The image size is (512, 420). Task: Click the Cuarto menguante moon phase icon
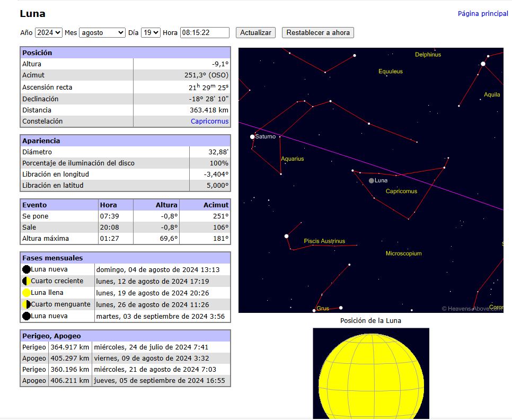coord(27,304)
